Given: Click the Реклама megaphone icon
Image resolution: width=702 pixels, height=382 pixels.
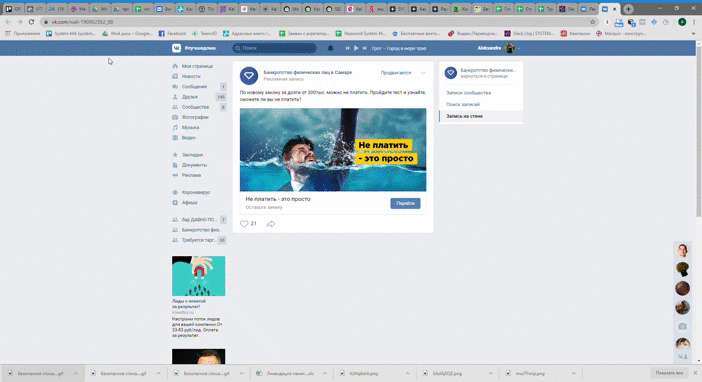Looking at the screenshot, I should (x=175, y=175).
